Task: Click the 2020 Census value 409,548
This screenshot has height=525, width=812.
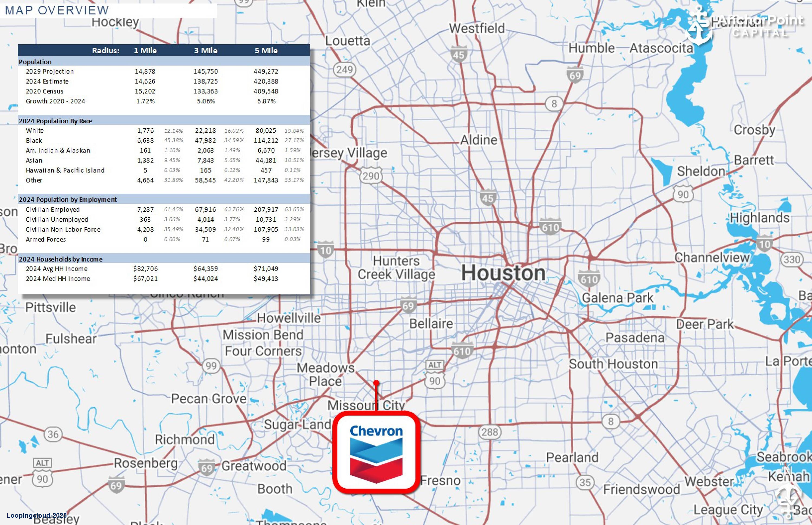Action: tap(266, 91)
